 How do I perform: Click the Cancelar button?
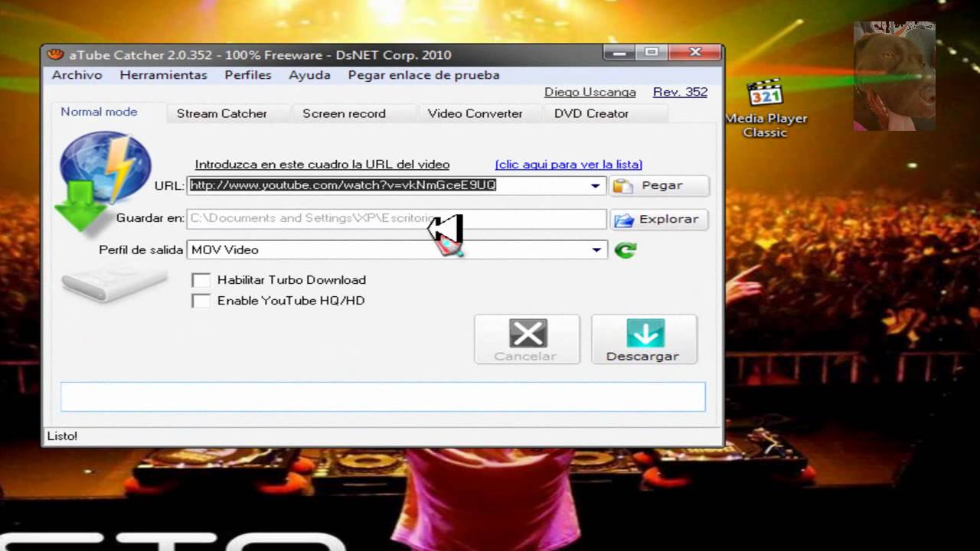[526, 339]
